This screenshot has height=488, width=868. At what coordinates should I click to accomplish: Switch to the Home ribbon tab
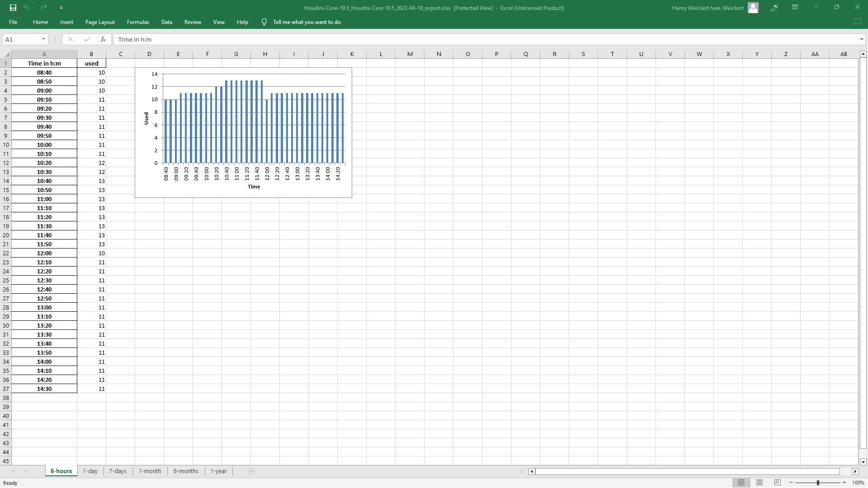tap(40, 22)
